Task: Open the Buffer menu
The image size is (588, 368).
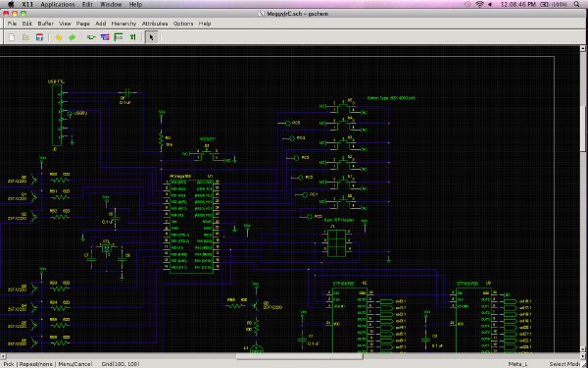Action: (x=45, y=24)
